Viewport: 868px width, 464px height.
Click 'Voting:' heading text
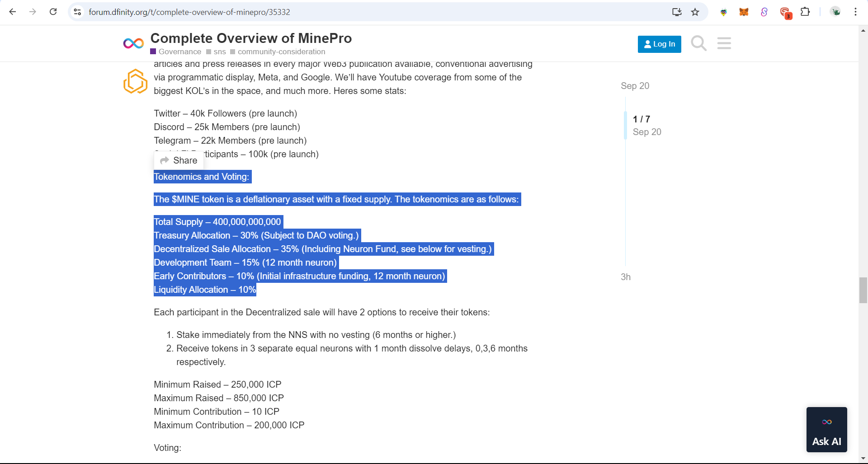point(167,448)
